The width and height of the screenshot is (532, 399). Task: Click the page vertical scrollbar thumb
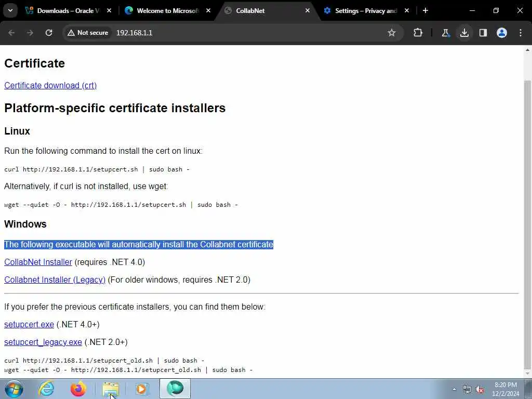point(528,224)
